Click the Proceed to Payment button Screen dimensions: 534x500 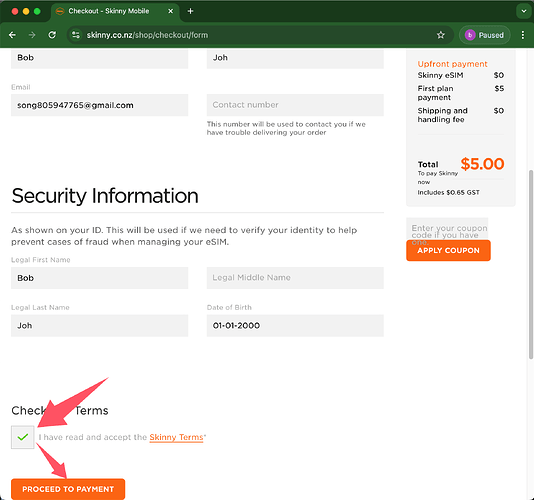pos(68,489)
